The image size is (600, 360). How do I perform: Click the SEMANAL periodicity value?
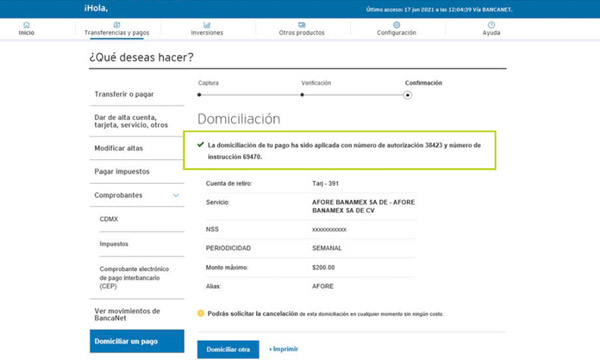click(x=327, y=248)
